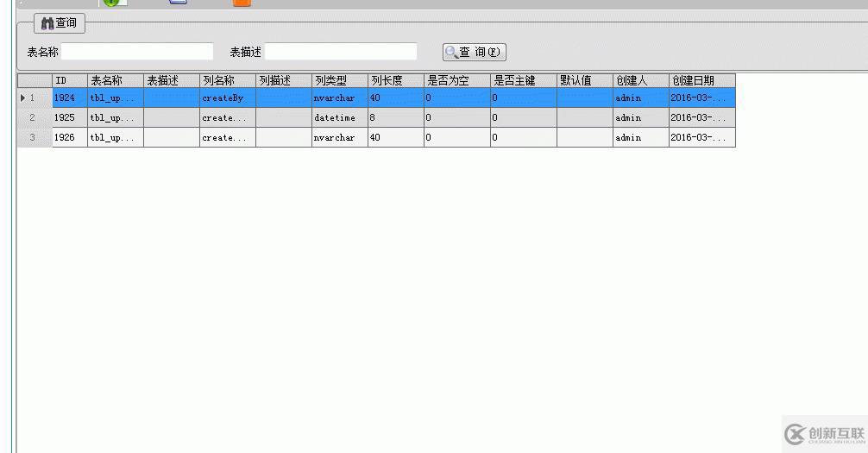Click the magnifier icon on search button
868x453 pixels.
[x=452, y=52]
